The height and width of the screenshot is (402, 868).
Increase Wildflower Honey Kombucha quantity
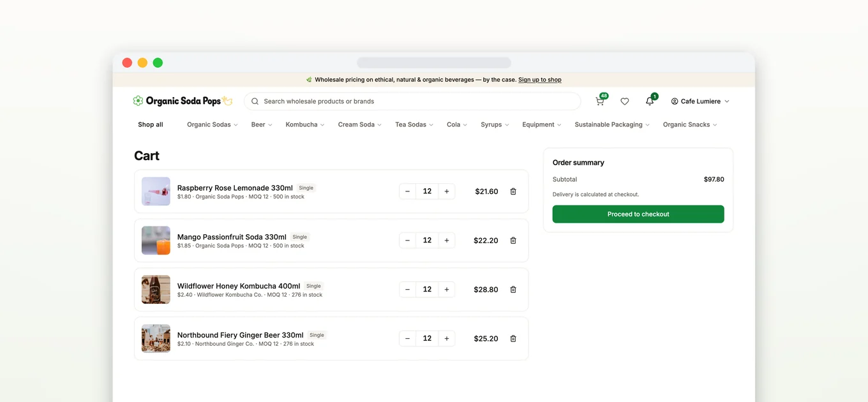click(x=447, y=290)
